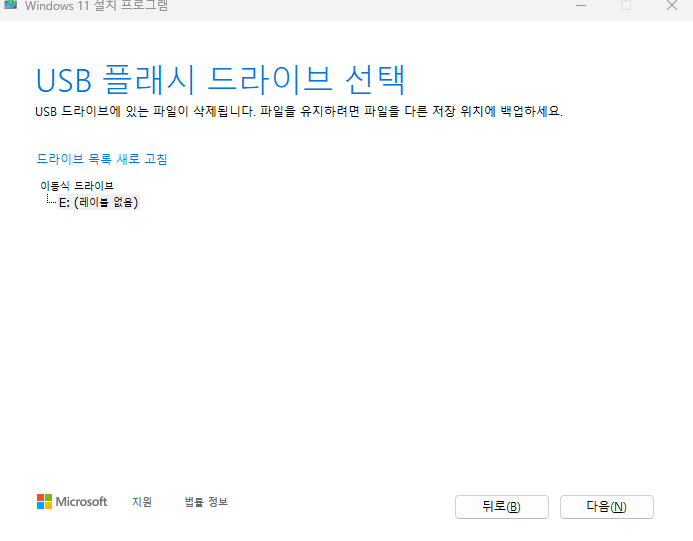Image resolution: width=693 pixels, height=541 pixels.
Task: Click the Microsoft logo
Action: click(x=72, y=502)
